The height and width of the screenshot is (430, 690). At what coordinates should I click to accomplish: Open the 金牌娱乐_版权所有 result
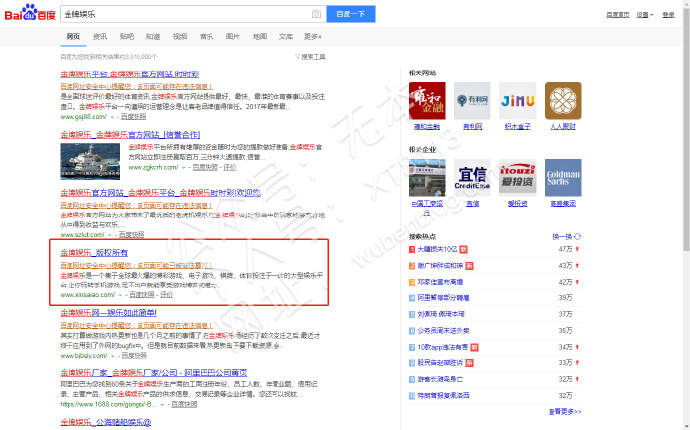pyautogui.click(x=94, y=253)
